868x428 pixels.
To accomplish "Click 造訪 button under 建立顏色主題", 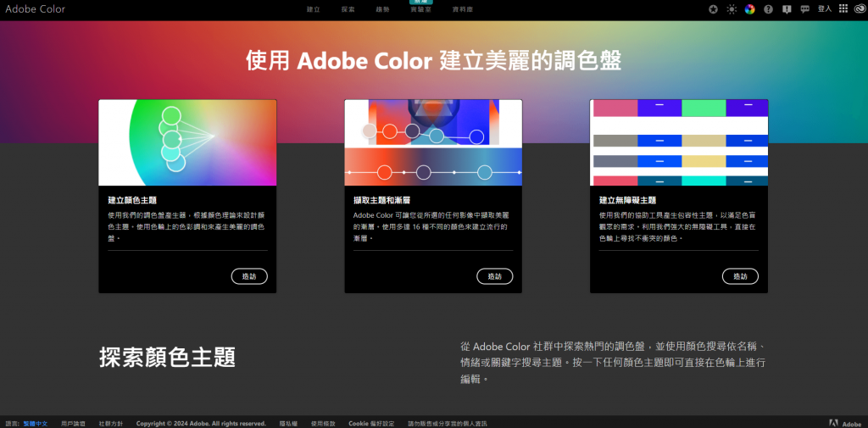I will coord(249,276).
